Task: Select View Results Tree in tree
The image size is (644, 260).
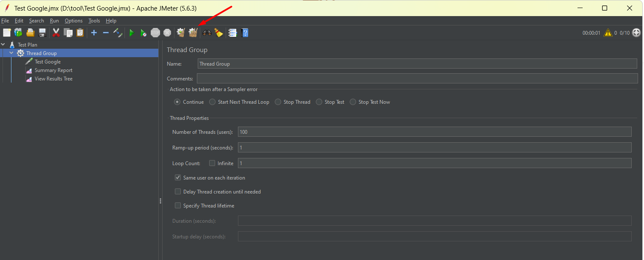Action: click(x=53, y=79)
